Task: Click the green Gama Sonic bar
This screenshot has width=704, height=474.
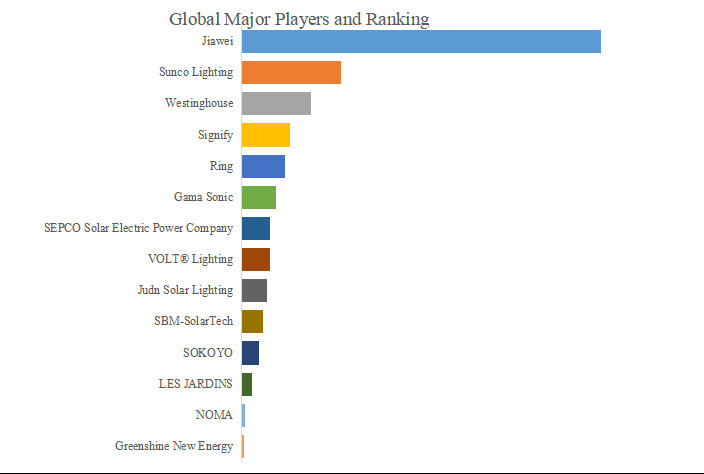Action: (259, 197)
